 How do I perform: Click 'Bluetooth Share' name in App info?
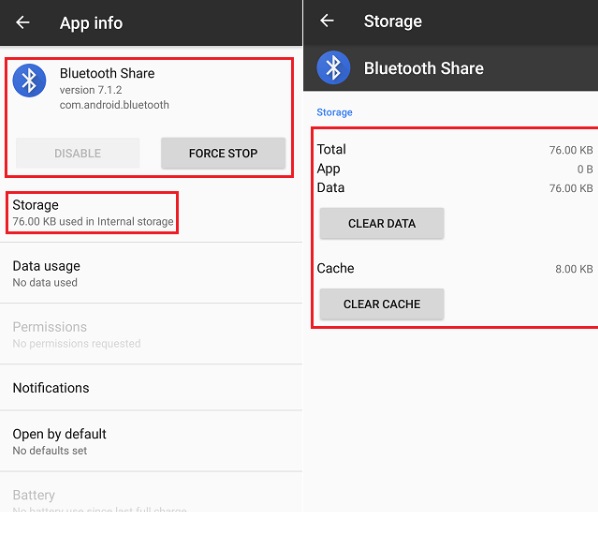pyautogui.click(x=107, y=73)
